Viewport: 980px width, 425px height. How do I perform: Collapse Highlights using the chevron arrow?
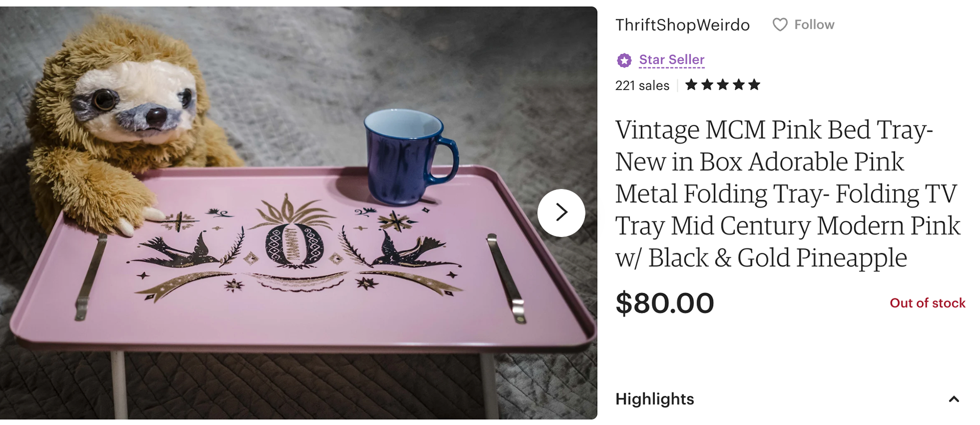953,399
